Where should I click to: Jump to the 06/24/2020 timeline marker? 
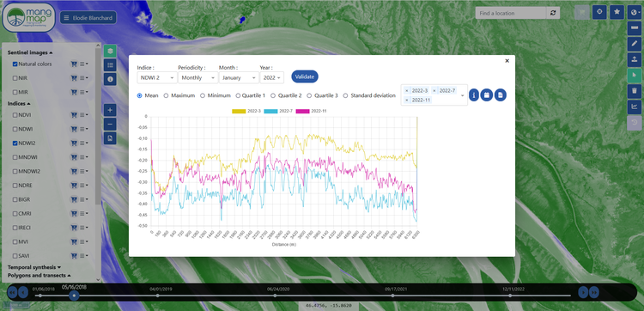coord(275,295)
